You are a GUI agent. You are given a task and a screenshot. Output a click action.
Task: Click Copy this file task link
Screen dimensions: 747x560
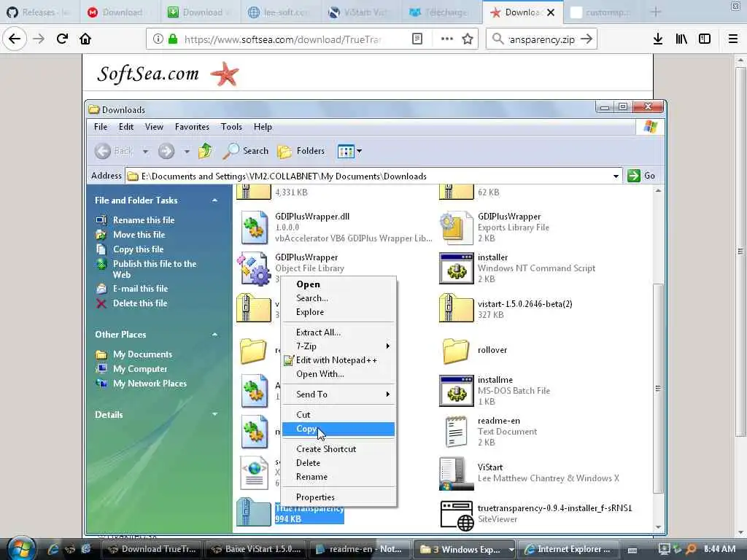pos(138,249)
